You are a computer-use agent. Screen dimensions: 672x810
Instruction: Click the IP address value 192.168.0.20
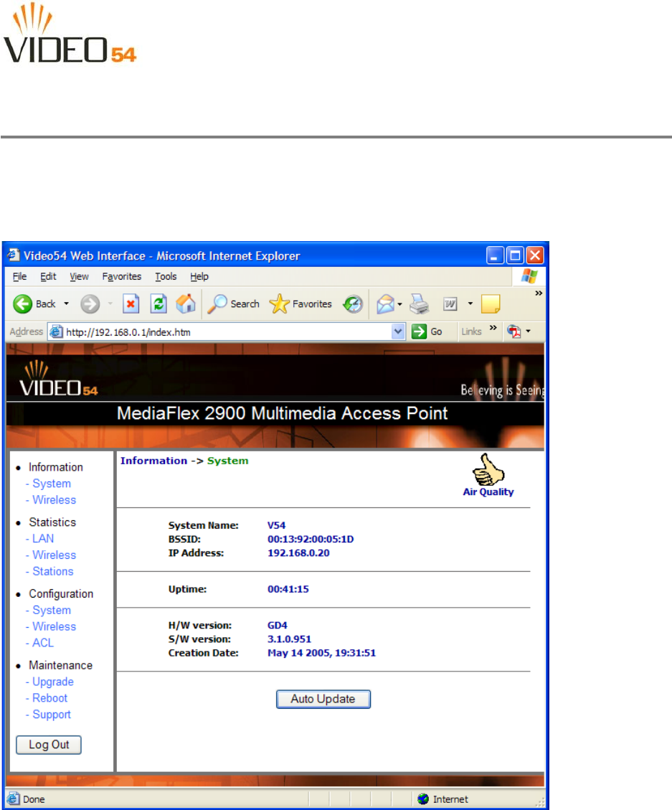(x=298, y=552)
